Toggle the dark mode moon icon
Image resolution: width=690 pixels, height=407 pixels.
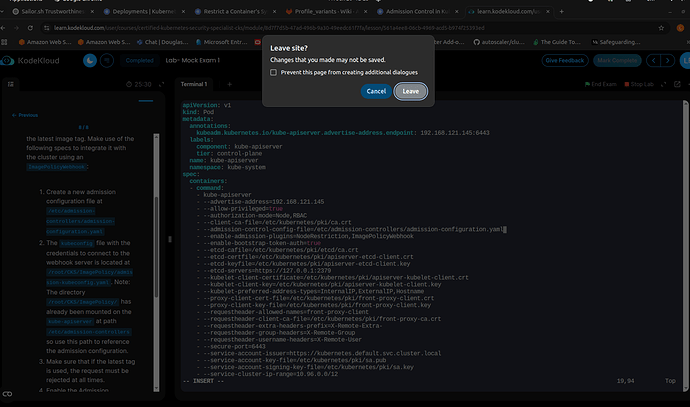(90, 60)
